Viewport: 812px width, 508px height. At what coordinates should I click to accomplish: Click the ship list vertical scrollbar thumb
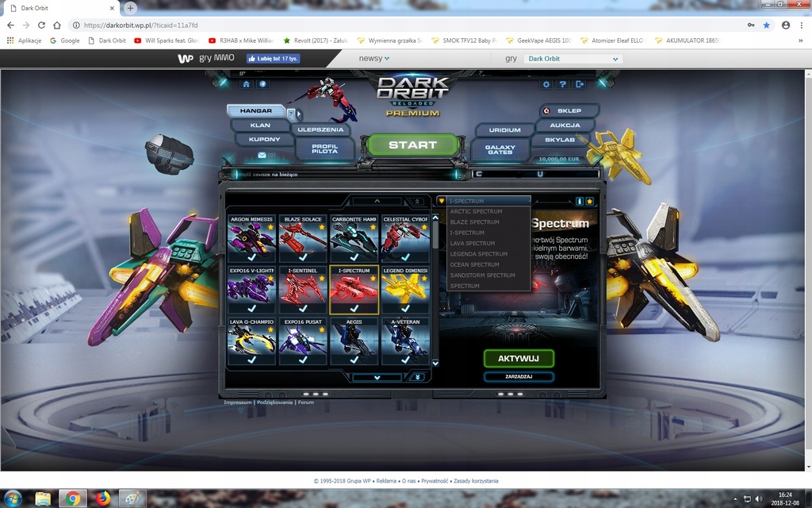tap(435, 236)
